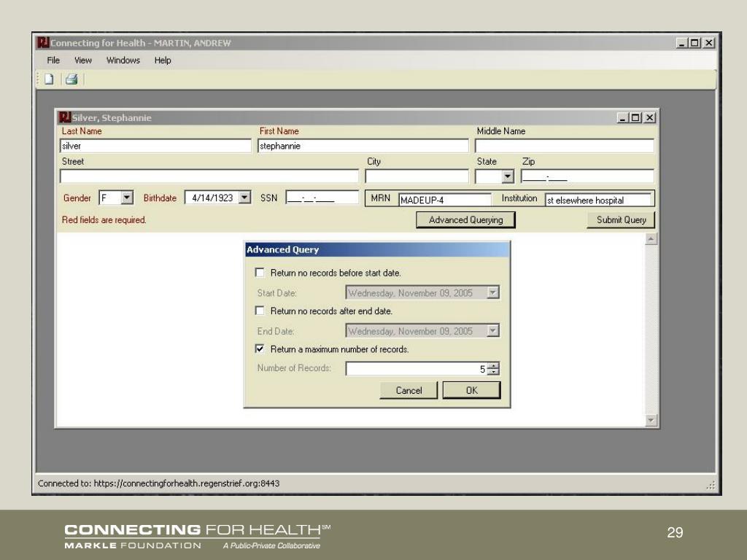Open the View menu

[83, 61]
